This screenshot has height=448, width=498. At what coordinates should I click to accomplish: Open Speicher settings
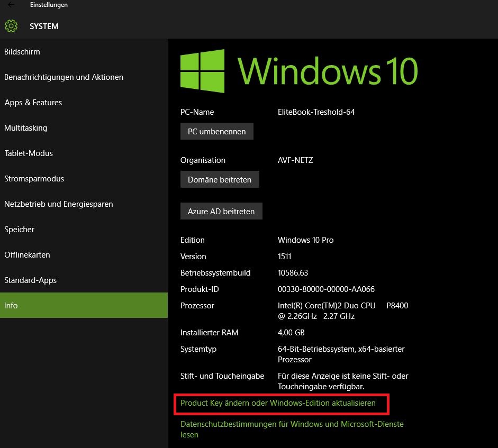click(x=84, y=230)
